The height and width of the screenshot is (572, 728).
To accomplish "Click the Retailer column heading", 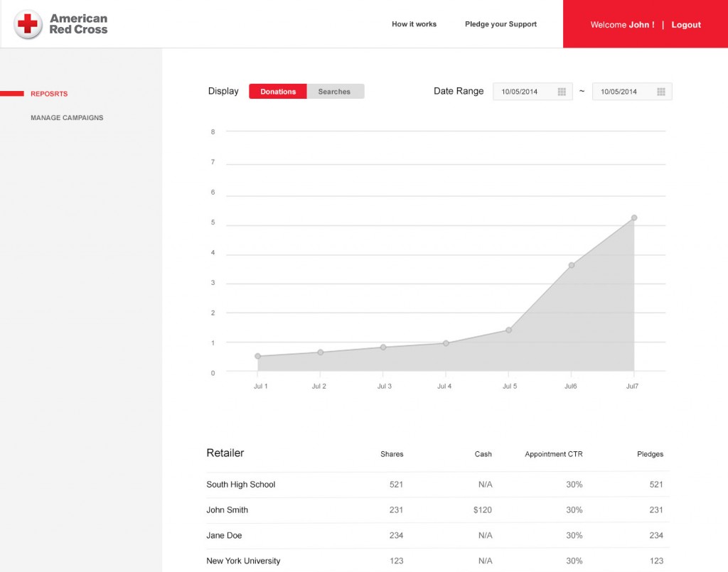I will pos(225,453).
